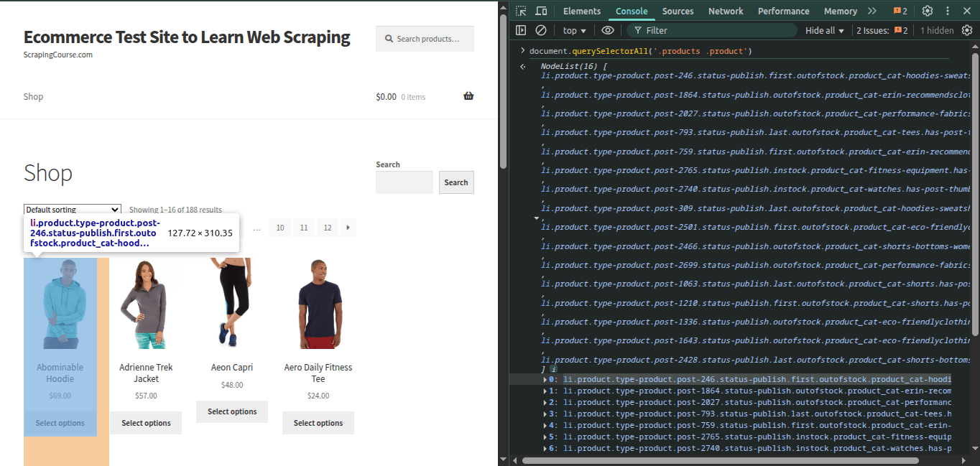The image size is (980, 466).
Task: Open the Adrienne Trek Jacket product image
Action: [x=146, y=304]
